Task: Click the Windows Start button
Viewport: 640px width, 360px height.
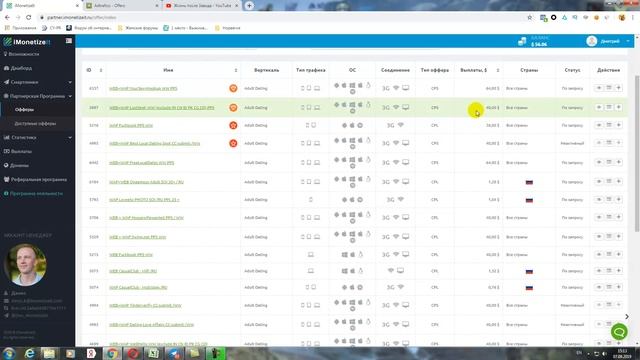Action: coord(9,353)
